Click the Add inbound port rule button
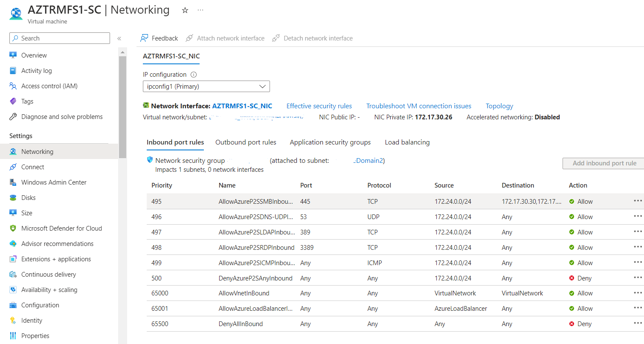644x344 pixels. pos(604,163)
